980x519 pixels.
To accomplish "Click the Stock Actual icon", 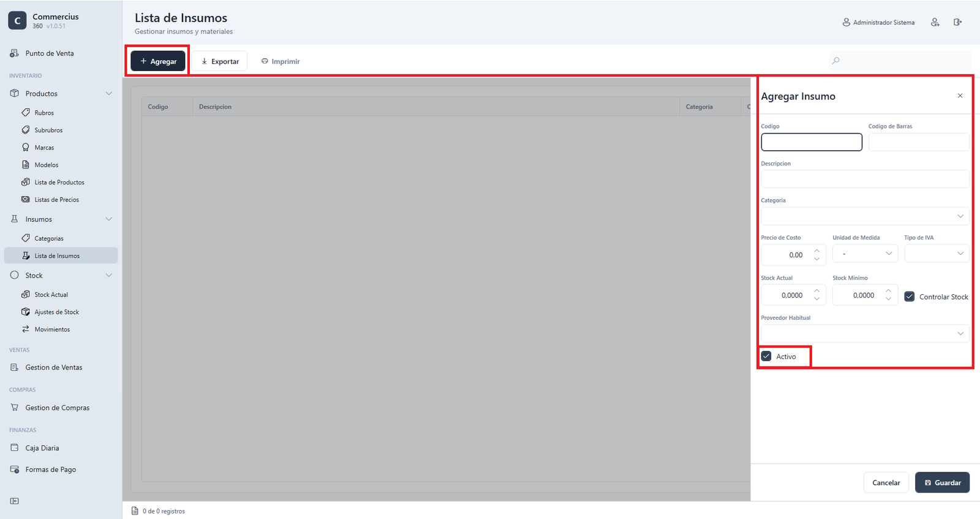I will coord(26,295).
